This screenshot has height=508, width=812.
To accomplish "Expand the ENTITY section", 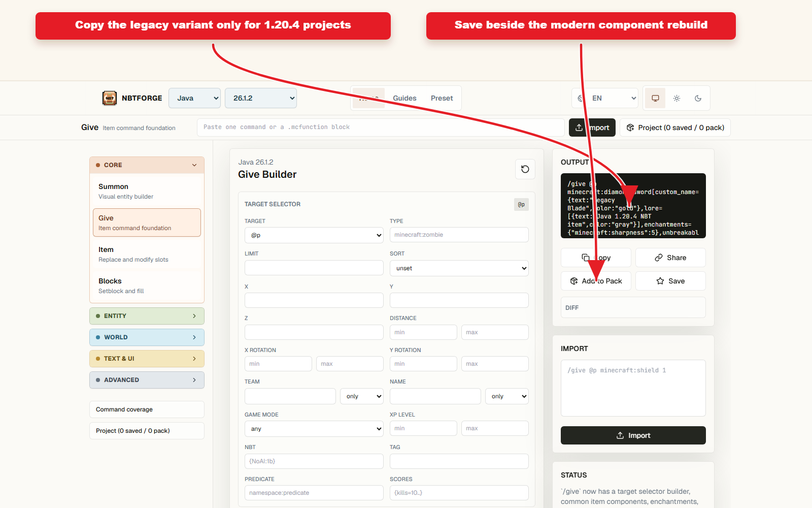I will pyautogui.click(x=147, y=316).
